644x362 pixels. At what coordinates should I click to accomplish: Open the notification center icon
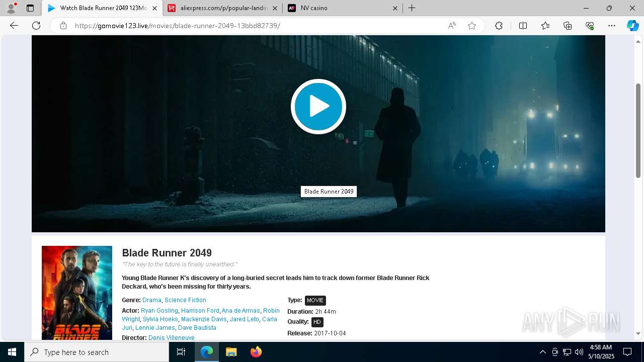coord(627,352)
